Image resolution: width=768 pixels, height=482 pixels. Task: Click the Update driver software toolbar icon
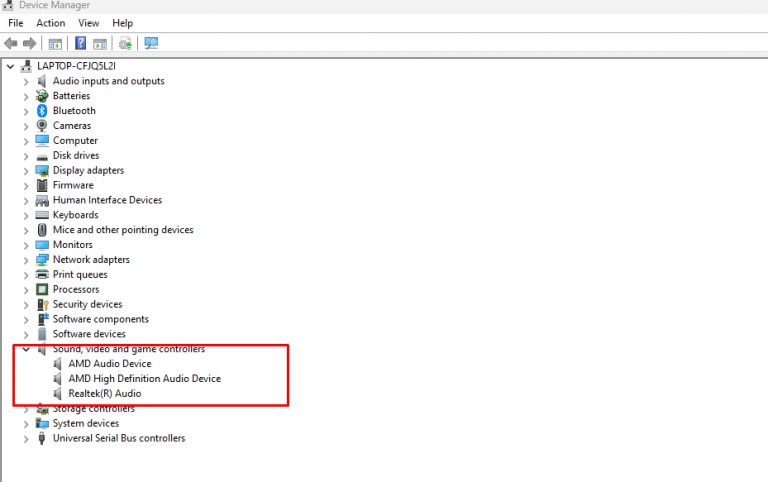coord(125,43)
